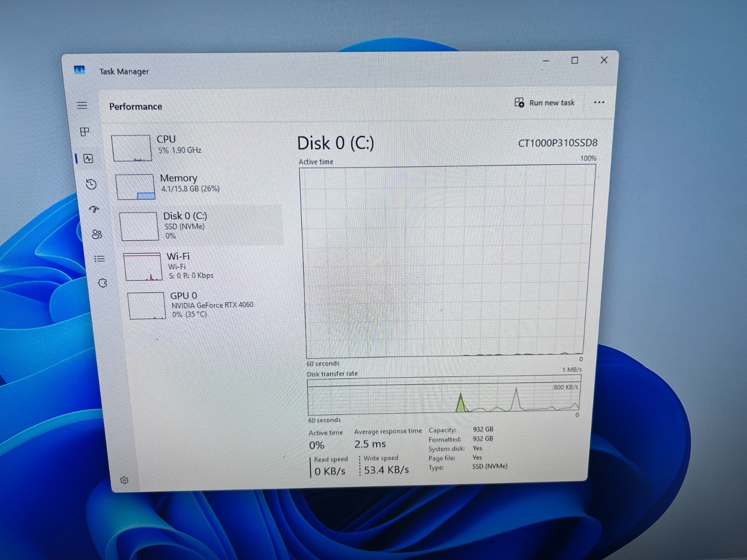
Task: Switch to the Users page icon
Action: (x=97, y=234)
